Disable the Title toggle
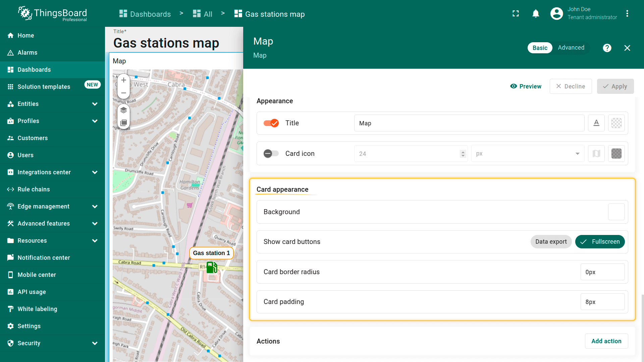The height and width of the screenshot is (362, 644). pos(271,123)
